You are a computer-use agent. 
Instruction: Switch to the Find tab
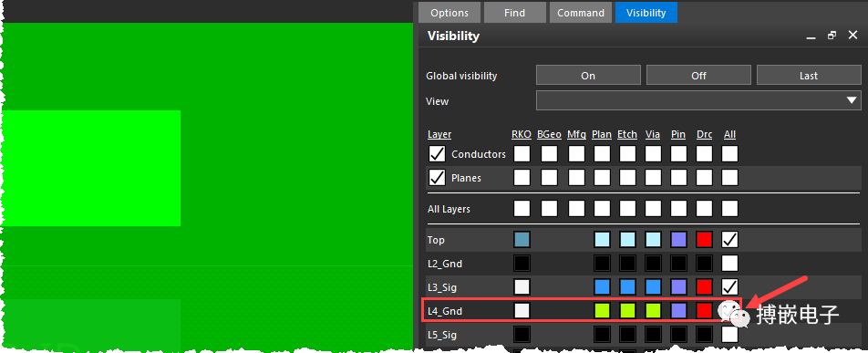514,13
